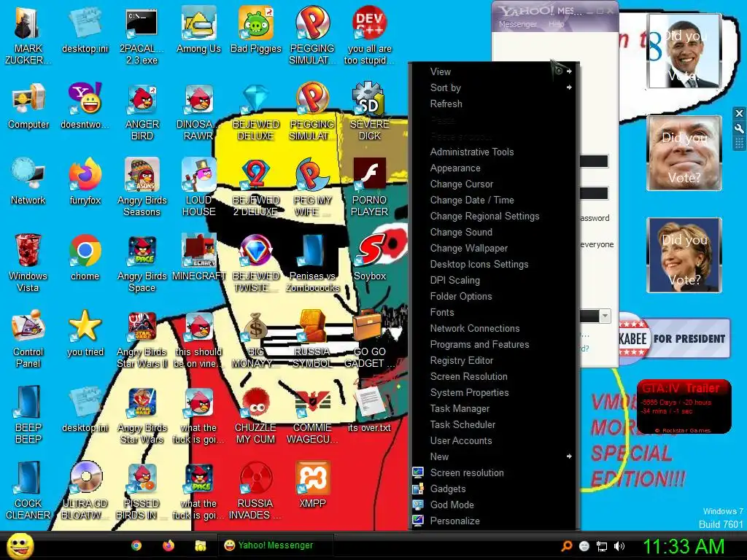Click the Obama Did you Vote thumbnail
This screenshot has height=560, width=747.
click(684, 51)
